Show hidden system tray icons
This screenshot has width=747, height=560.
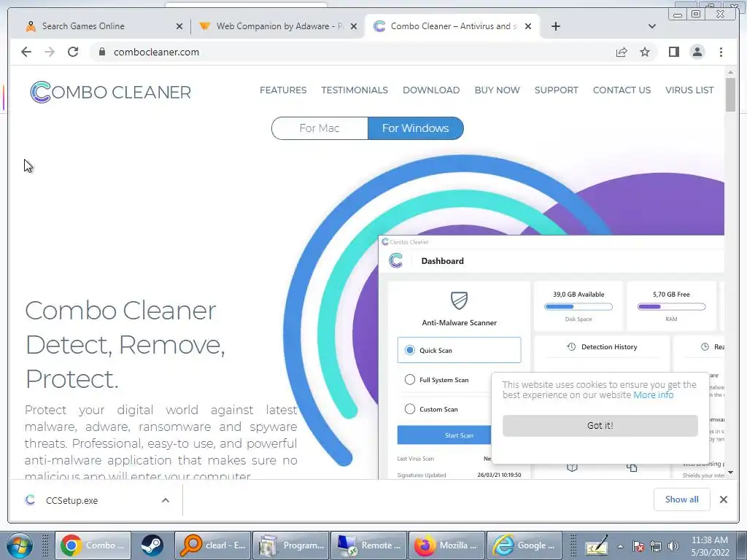(x=620, y=546)
